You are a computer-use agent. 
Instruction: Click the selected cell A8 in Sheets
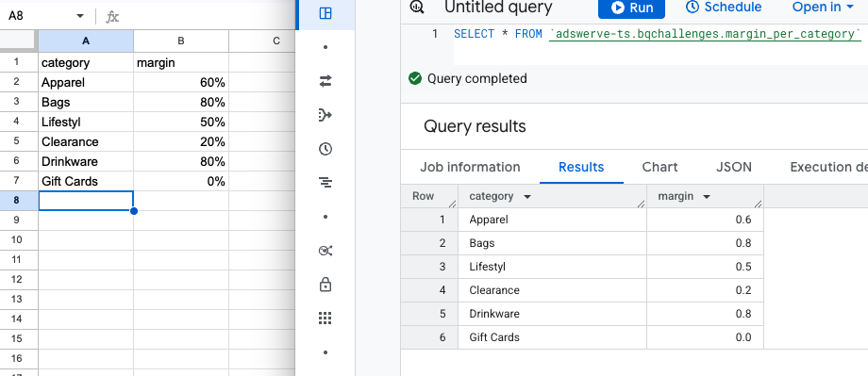[x=86, y=201]
